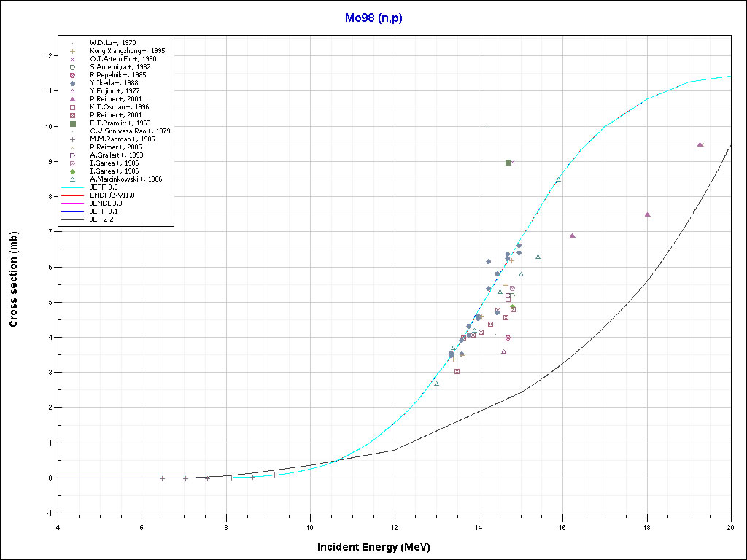Select the Y.Fujino 1977 open triangle legend marker

[x=73, y=91]
